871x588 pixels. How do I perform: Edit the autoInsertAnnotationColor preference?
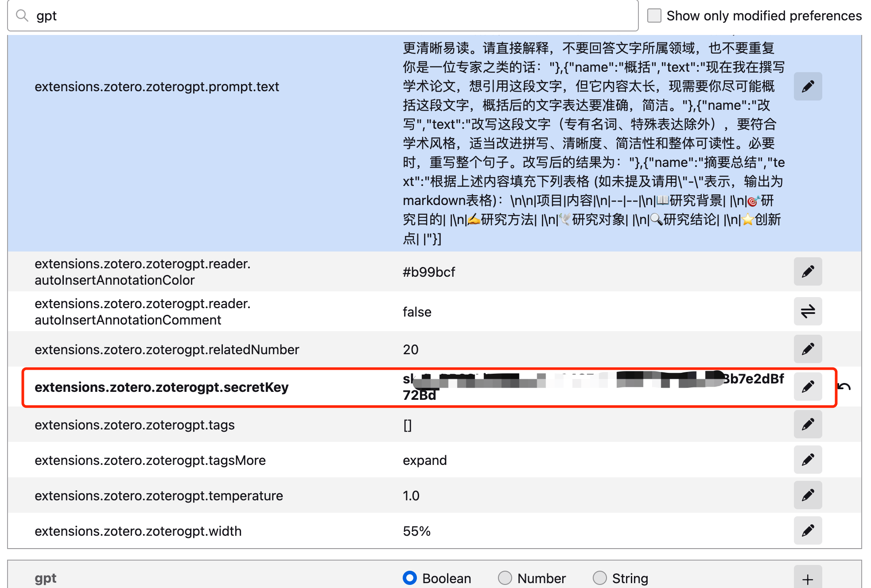tap(808, 271)
